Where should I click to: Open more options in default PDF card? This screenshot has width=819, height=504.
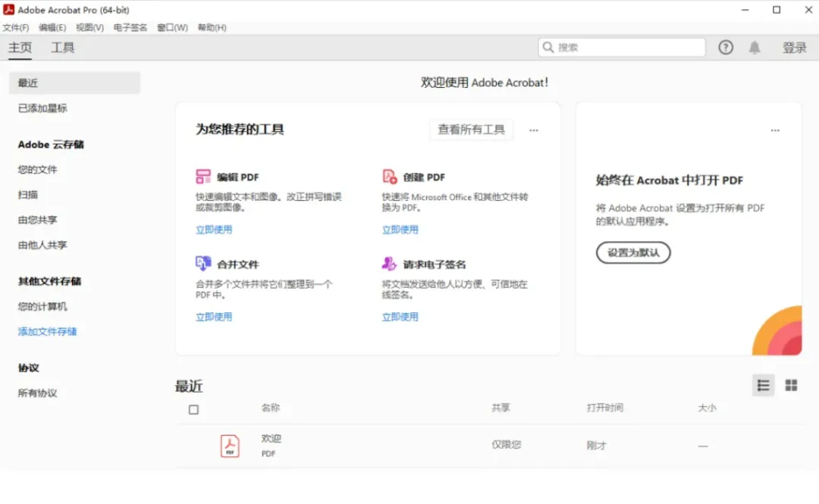point(775,130)
